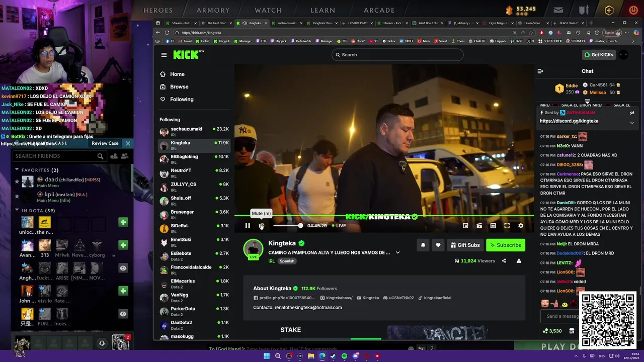The image size is (644, 362).
Task: Click the Dota power quit icon
Action: 633,10
